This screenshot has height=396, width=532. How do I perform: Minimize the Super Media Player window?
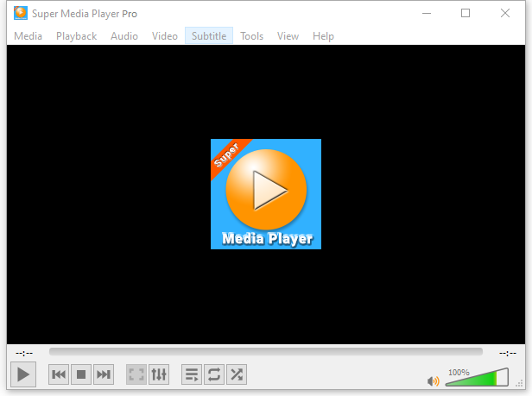[x=427, y=13]
